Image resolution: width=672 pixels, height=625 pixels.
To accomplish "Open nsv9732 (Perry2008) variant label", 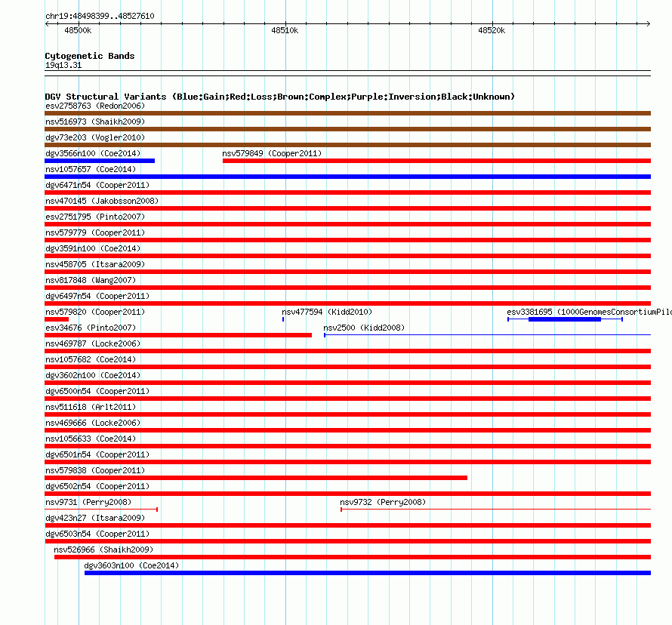I will [x=383, y=502].
